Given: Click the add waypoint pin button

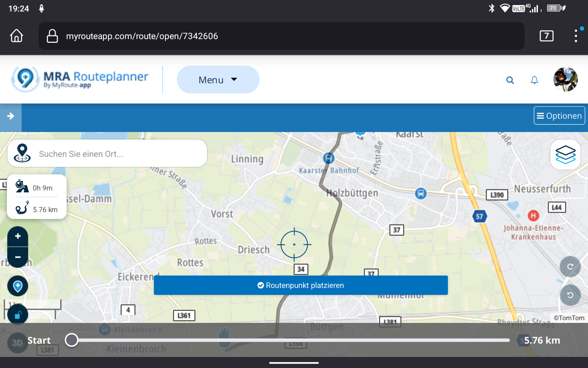Looking at the screenshot, I should point(18,286).
